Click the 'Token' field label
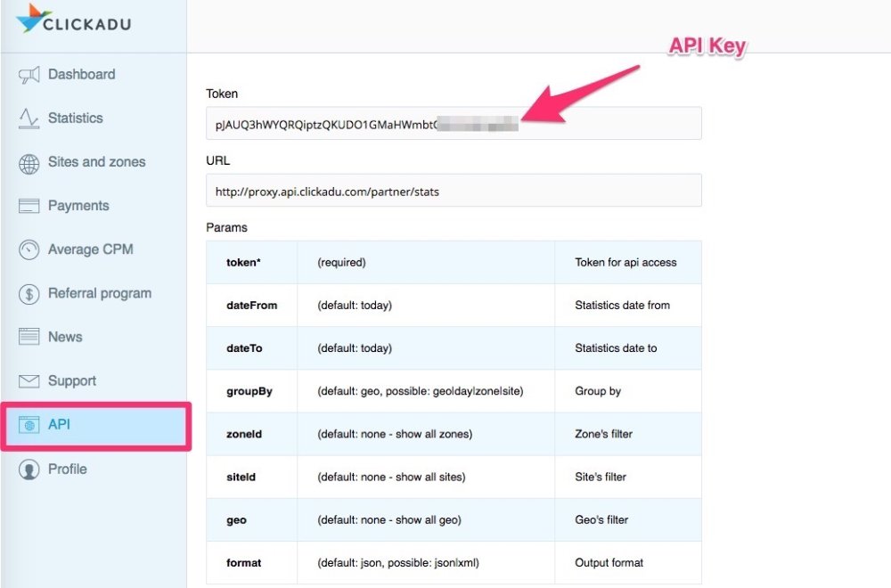This screenshot has width=891, height=588. point(222,94)
